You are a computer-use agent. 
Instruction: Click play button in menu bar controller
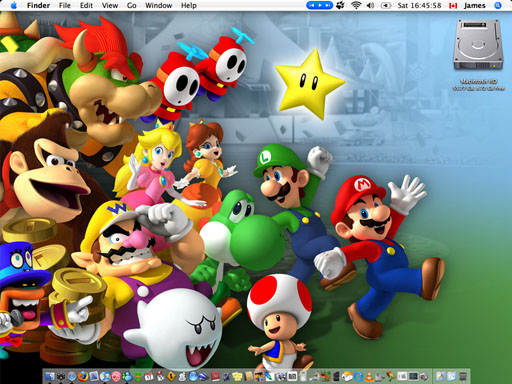click(320, 5)
